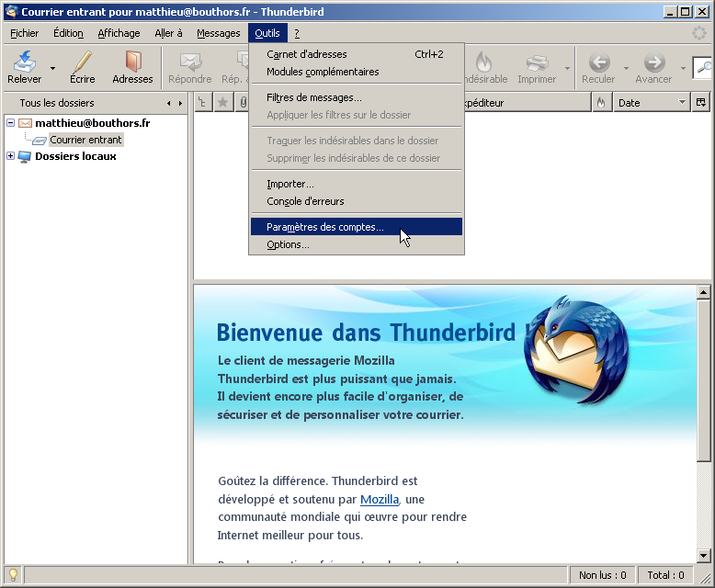Click the Reculer back arrow icon
Screen dimensions: 715x588
point(599,62)
